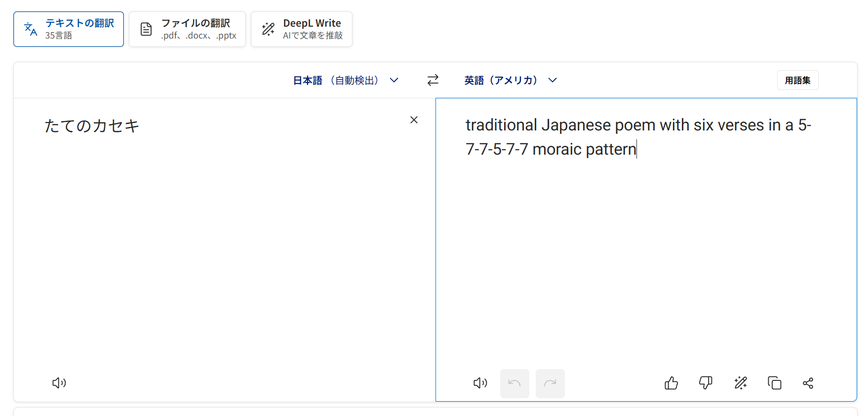Give thumbs down to the translation

click(x=706, y=383)
